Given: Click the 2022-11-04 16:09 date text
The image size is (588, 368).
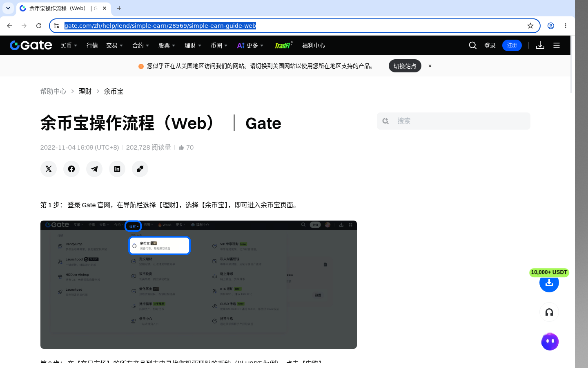Looking at the screenshot, I should pos(80,147).
